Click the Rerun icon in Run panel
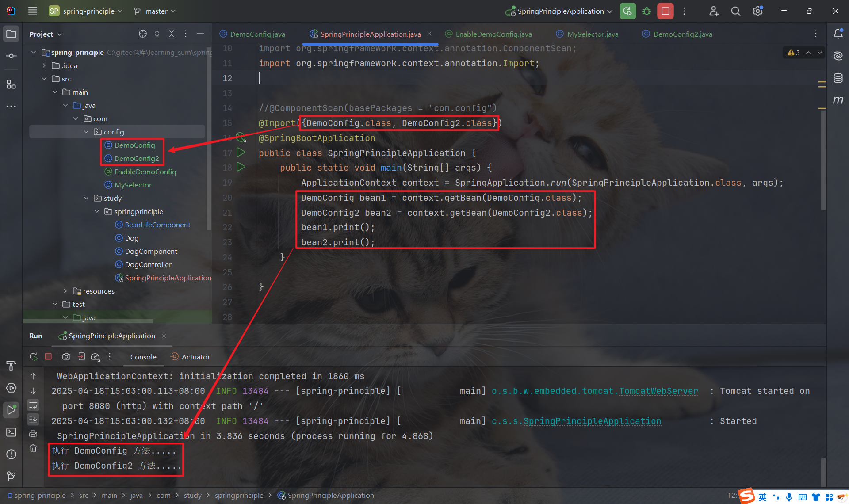 click(33, 357)
